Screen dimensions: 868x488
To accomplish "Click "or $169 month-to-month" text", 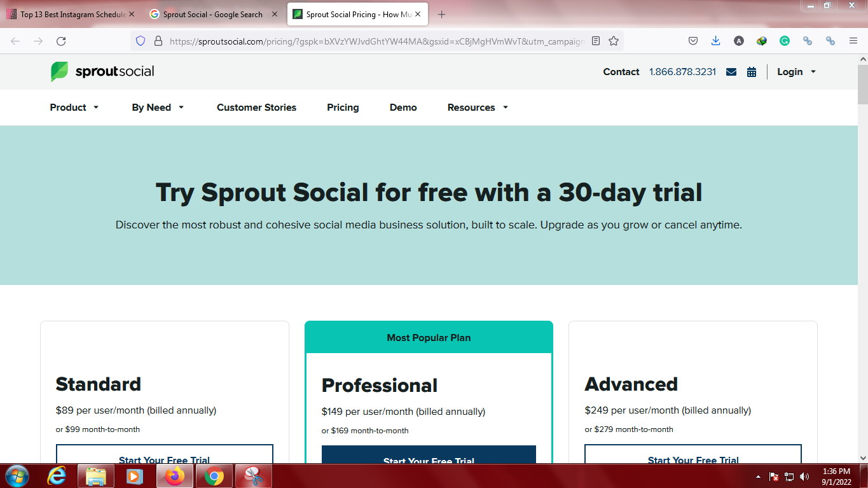I will 365,431.
